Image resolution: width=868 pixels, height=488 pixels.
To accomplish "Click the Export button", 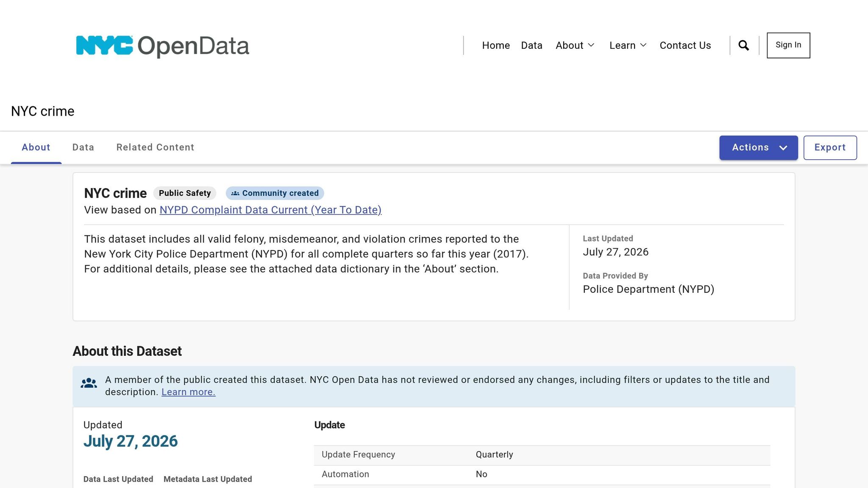I will tap(830, 147).
